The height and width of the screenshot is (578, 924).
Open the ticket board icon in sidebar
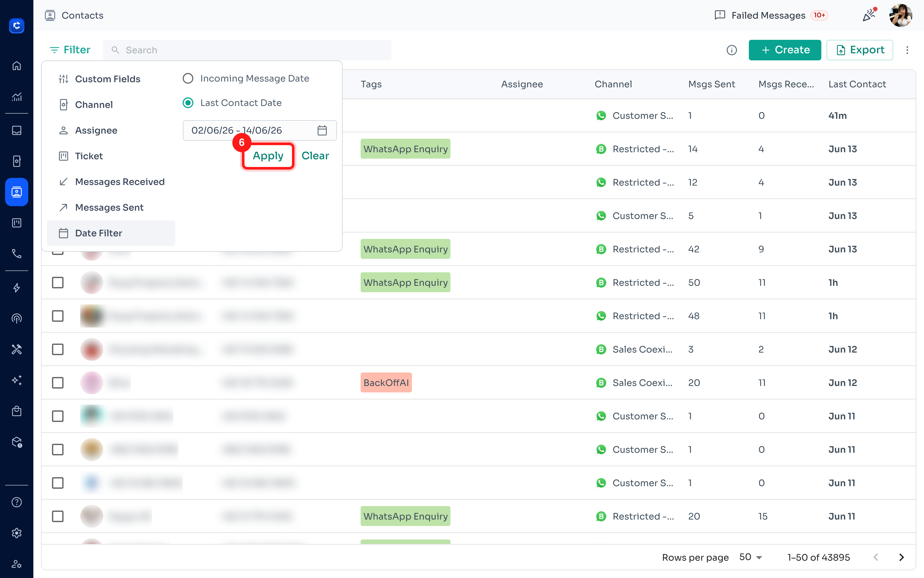coord(16,223)
